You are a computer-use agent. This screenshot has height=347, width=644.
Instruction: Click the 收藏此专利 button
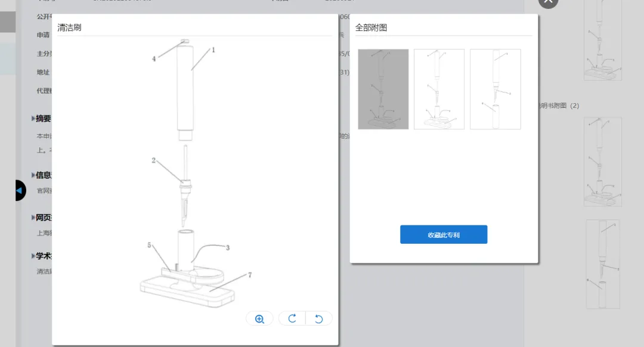(x=444, y=234)
